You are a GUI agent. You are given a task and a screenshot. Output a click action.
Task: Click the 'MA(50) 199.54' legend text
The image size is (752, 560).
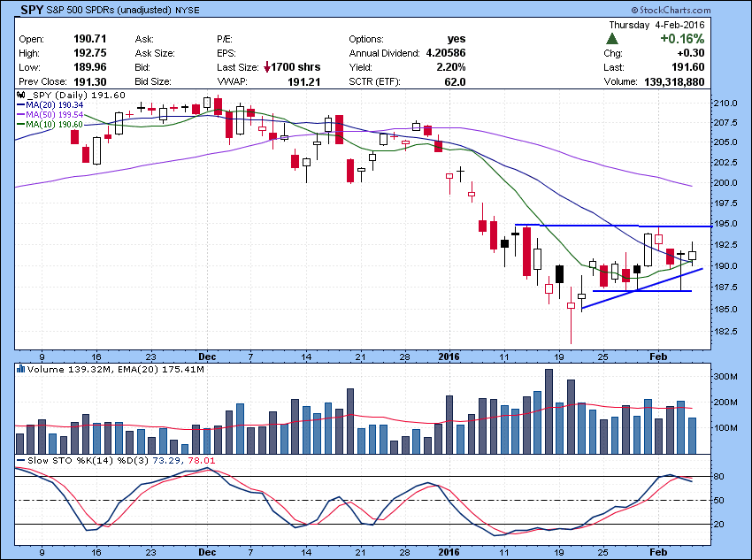coord(55,115)
